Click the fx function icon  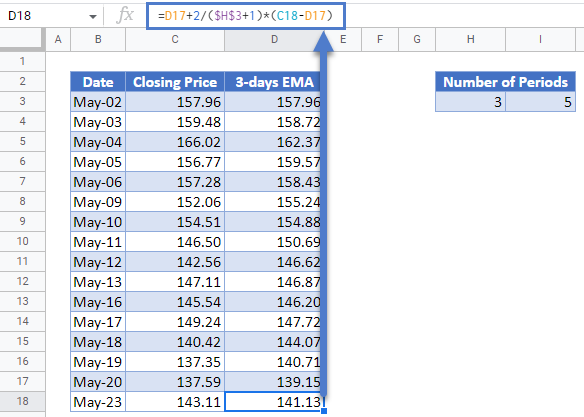(125, 16)
